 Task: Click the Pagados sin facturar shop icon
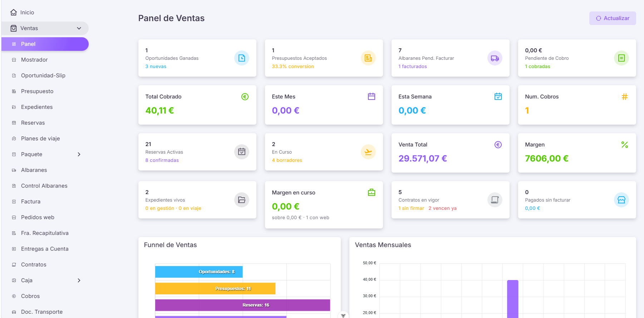[x=621, y=200]
